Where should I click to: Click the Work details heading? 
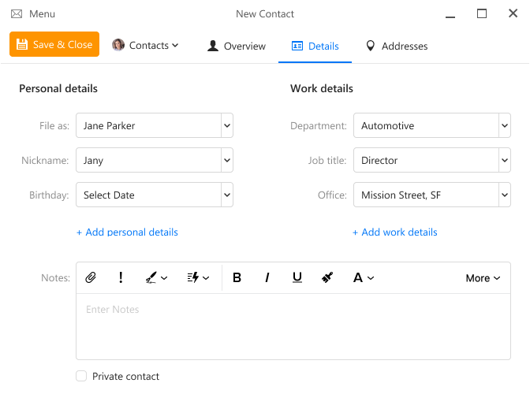point(322,88)
